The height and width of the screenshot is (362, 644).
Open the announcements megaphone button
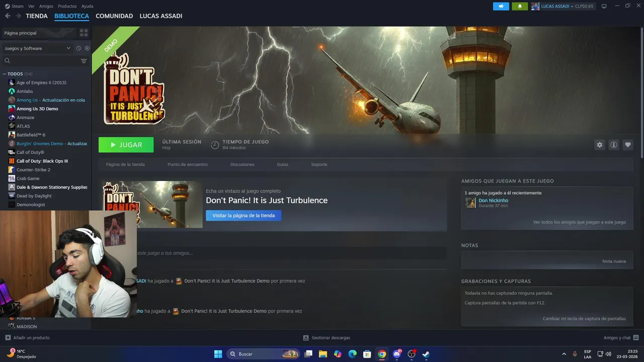[x=501, y=6]
